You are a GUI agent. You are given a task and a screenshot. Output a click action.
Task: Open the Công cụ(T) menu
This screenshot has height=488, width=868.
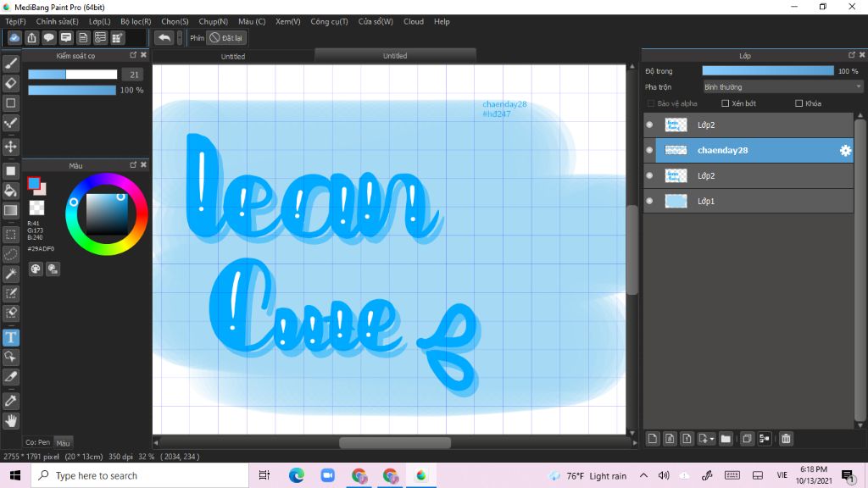(x=329, y=21)
